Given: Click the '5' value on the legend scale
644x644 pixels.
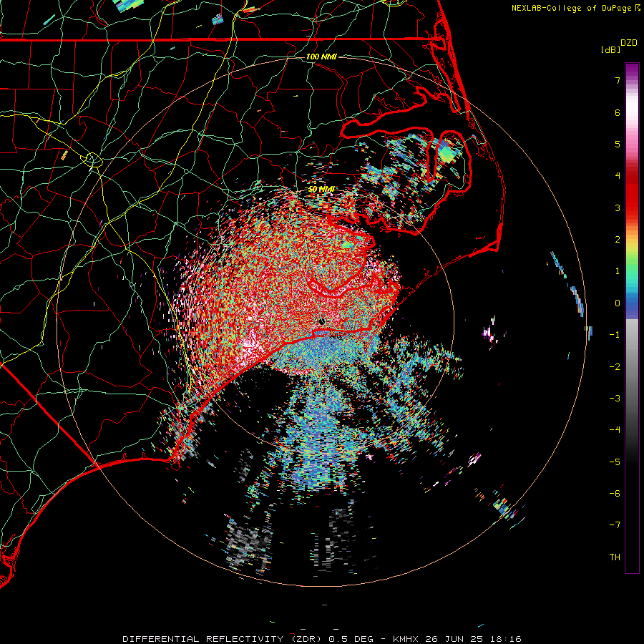Looking at the screenshot, I should click(x=617, y=144).
